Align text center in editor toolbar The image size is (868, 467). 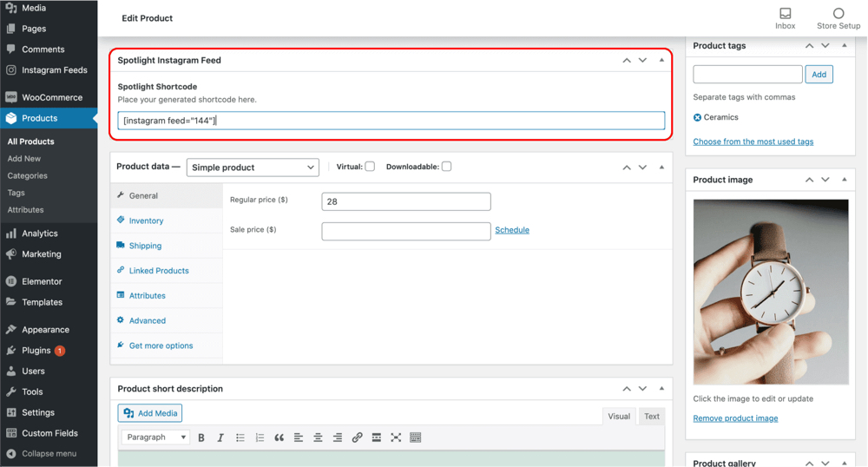[318, 437]
